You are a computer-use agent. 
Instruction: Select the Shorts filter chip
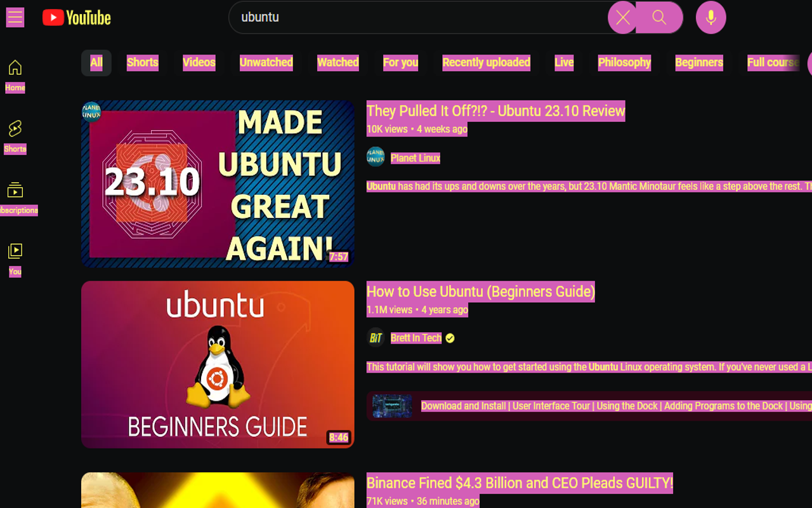[x=143, y=63]
